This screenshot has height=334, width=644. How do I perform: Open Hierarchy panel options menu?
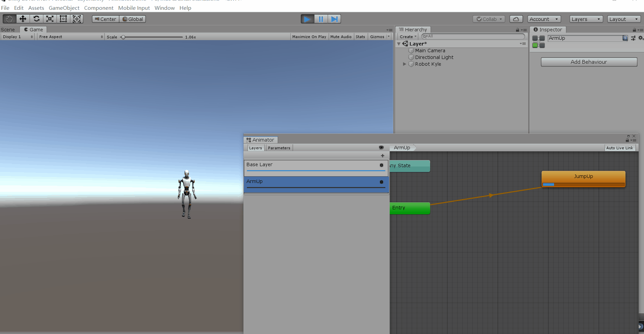[524, 30]
